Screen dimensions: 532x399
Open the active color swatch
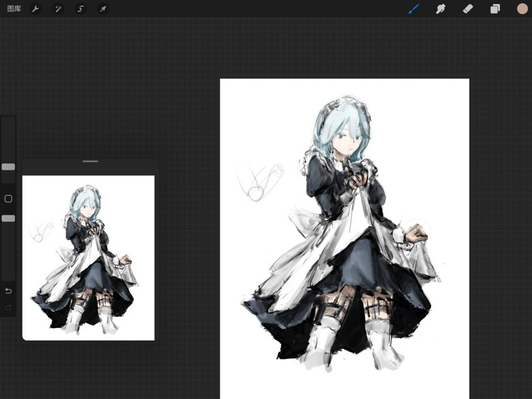click(x=522, y=9)
